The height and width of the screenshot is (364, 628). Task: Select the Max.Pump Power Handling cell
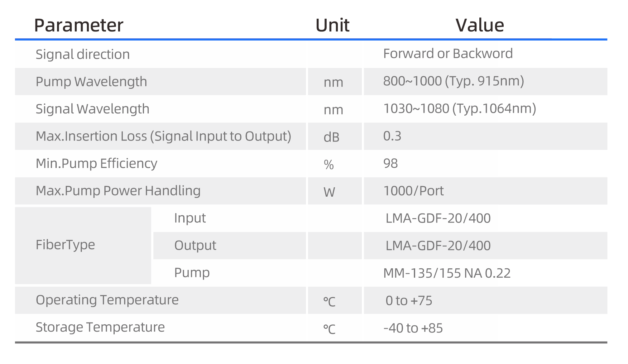pos(118,191)
